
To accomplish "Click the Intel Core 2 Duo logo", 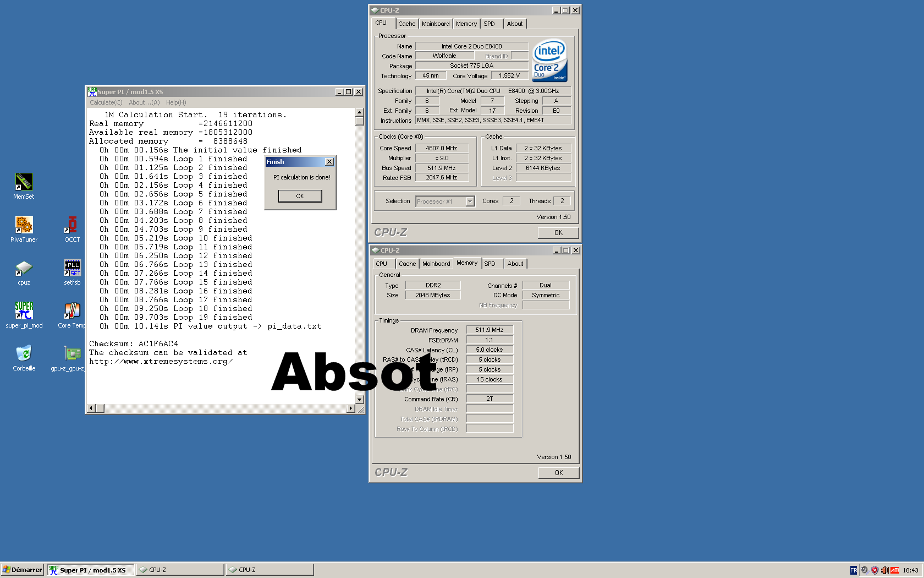I will pos(549,61).
